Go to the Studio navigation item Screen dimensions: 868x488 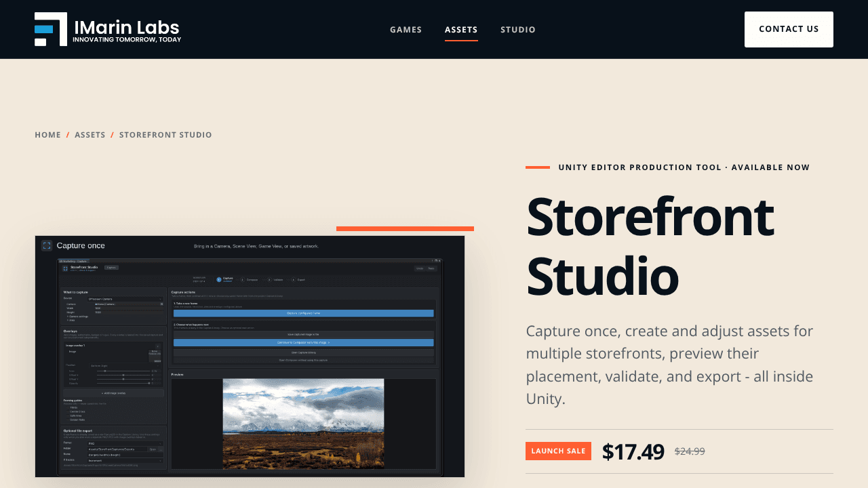[518, 30]
